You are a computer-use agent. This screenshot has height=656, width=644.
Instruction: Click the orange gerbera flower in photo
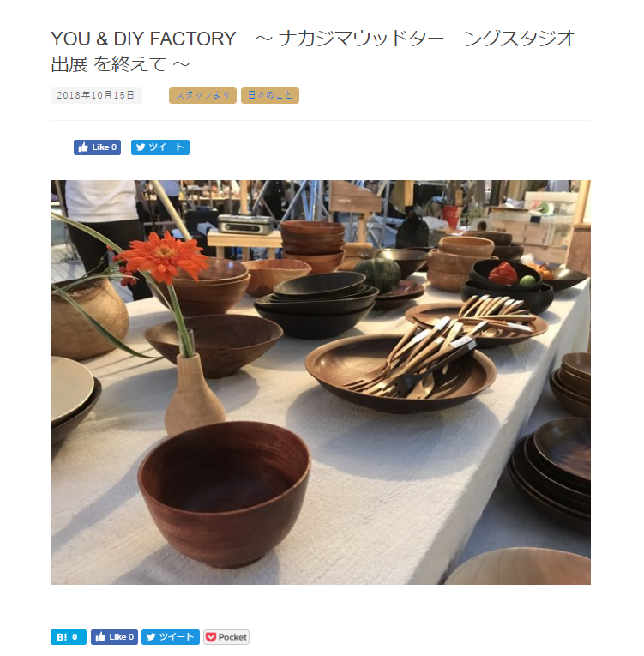(x=164, y=256)
